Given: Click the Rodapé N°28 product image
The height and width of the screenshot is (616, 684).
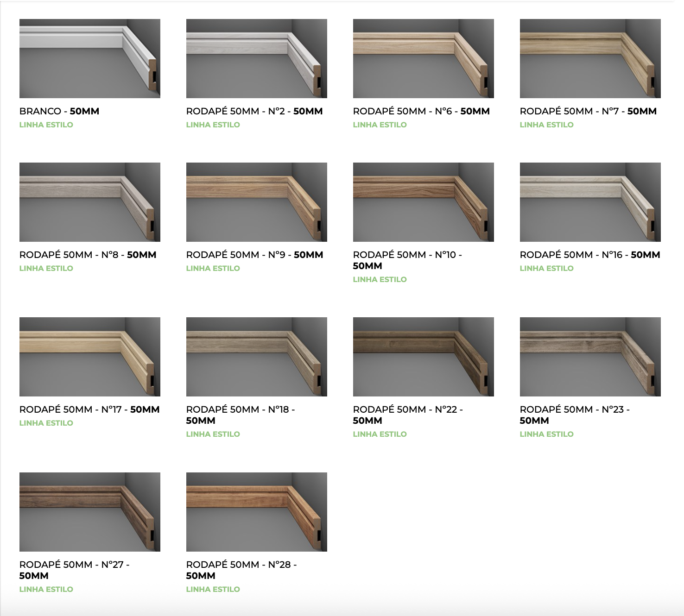Looking at the screenshot, I should pos(256,512).
